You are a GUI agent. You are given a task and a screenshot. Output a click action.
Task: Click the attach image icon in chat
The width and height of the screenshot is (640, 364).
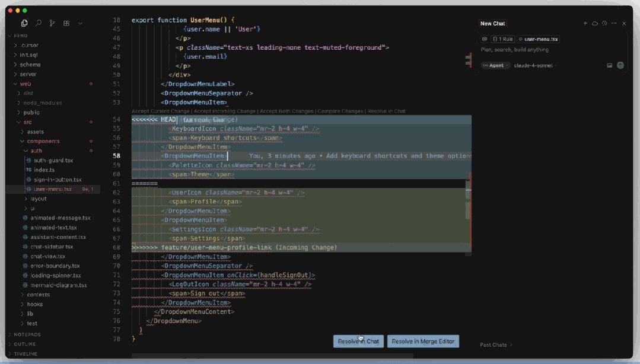click(609, 65)
